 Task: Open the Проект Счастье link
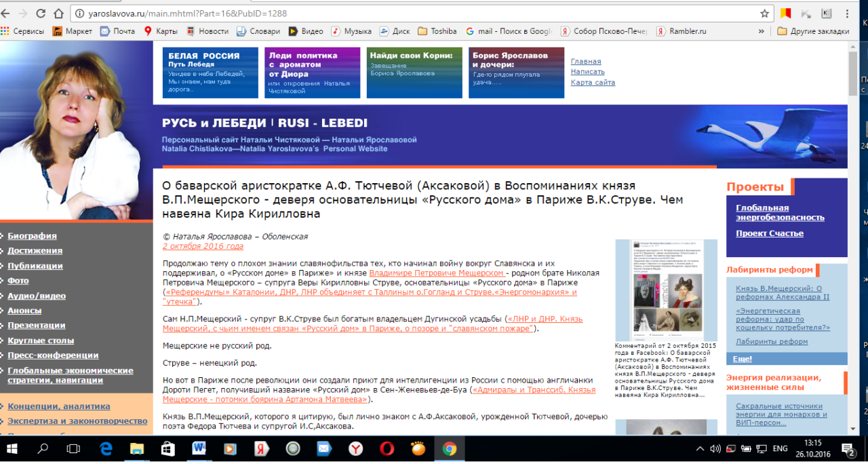pyautogui.click(x=770, y=233)
